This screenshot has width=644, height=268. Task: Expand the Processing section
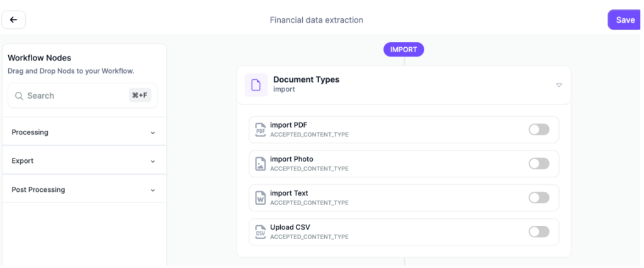pos(84,132)
